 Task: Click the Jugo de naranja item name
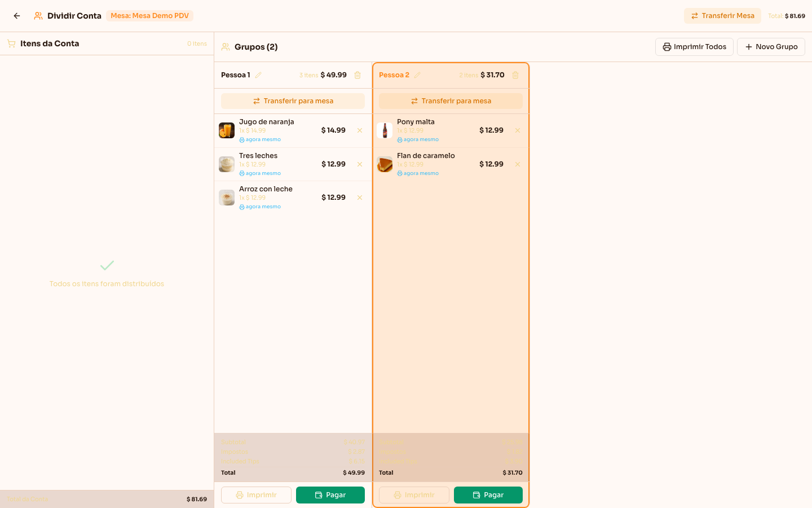[x=267, y=122]
